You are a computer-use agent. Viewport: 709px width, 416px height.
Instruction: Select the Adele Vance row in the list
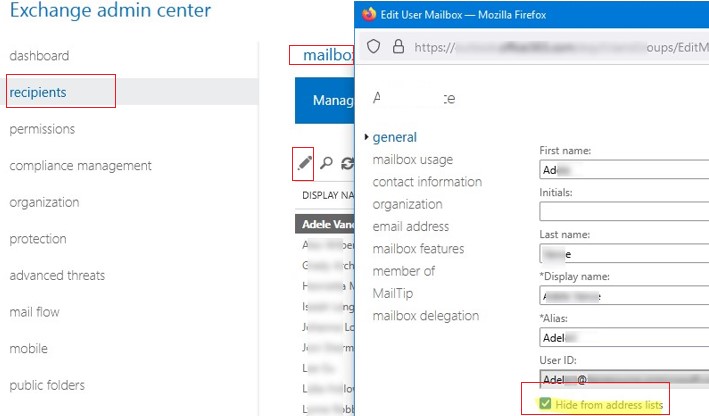click(328, 225)
